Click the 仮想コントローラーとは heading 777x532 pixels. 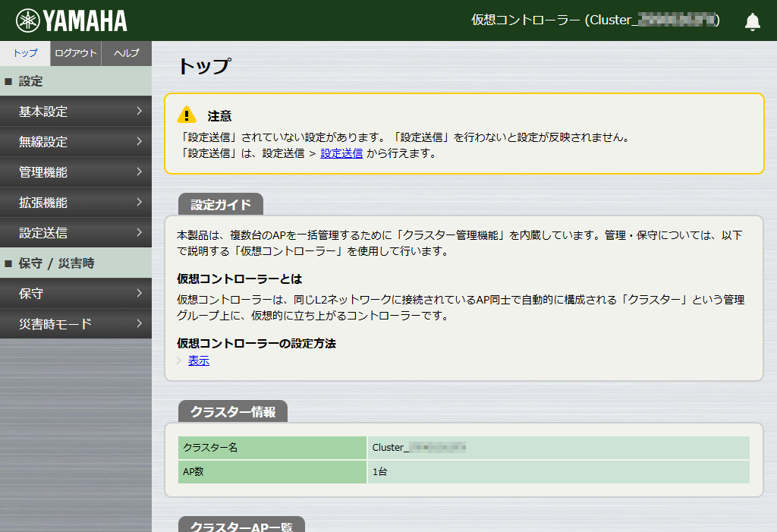[x=239, y=279]
